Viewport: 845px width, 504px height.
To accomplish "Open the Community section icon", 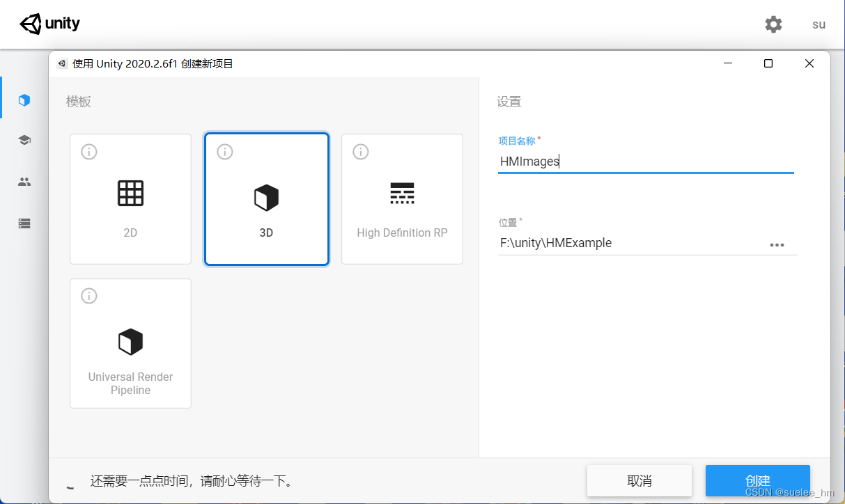I will (24, 181).
